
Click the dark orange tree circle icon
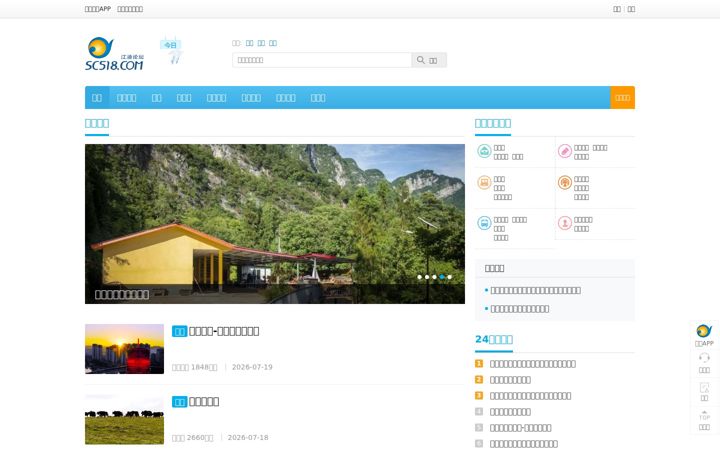point(564,182)
